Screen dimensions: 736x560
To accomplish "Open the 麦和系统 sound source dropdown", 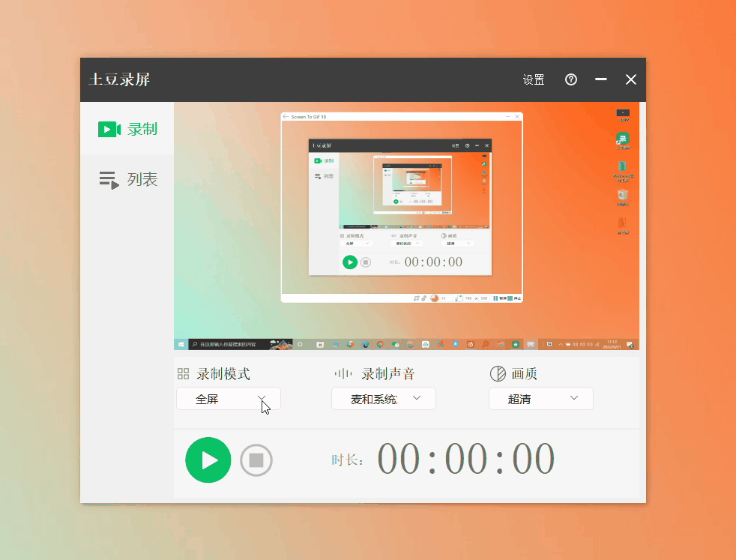I will click(383, 398).
